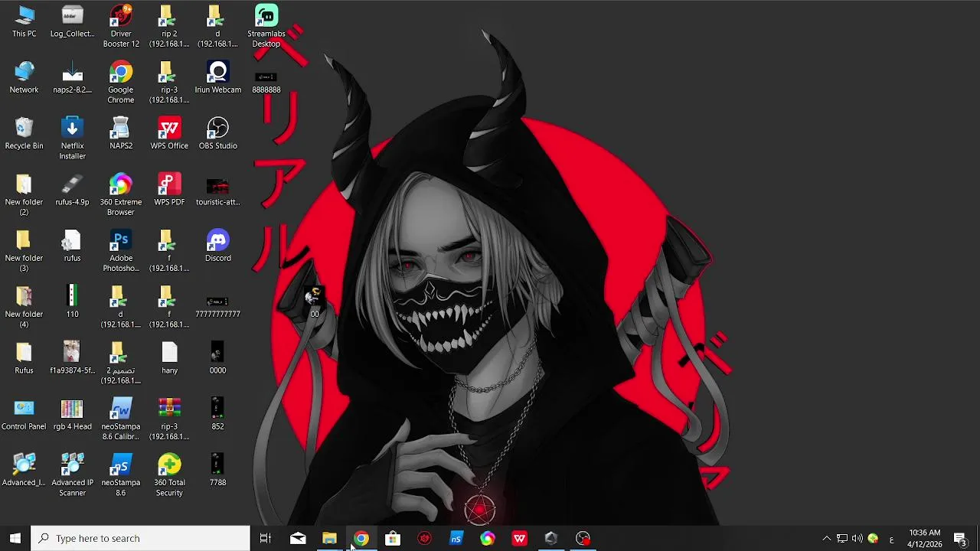
Task: Launch Driver Booster 12 from desktop
Action: (121, 26)
